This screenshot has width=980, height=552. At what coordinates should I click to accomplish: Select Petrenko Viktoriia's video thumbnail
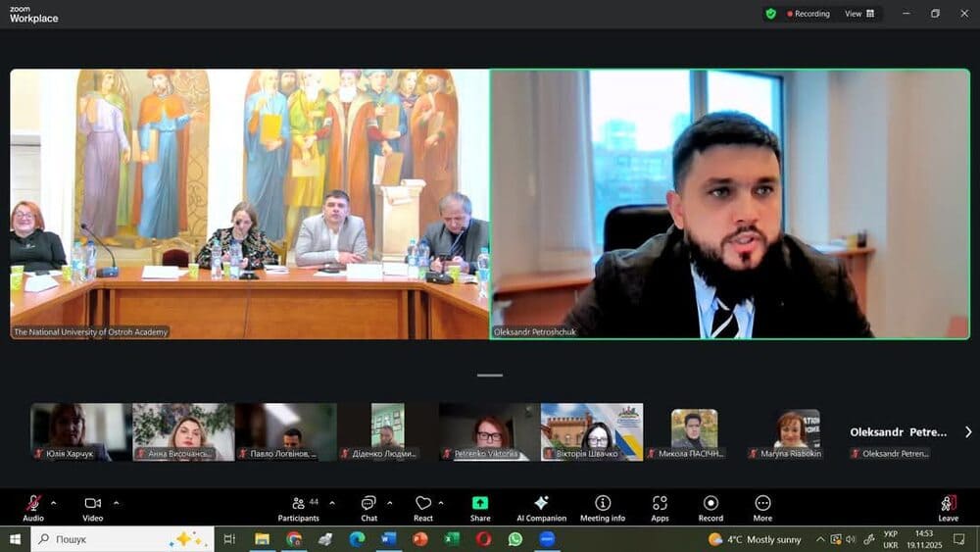click(489, 431)
